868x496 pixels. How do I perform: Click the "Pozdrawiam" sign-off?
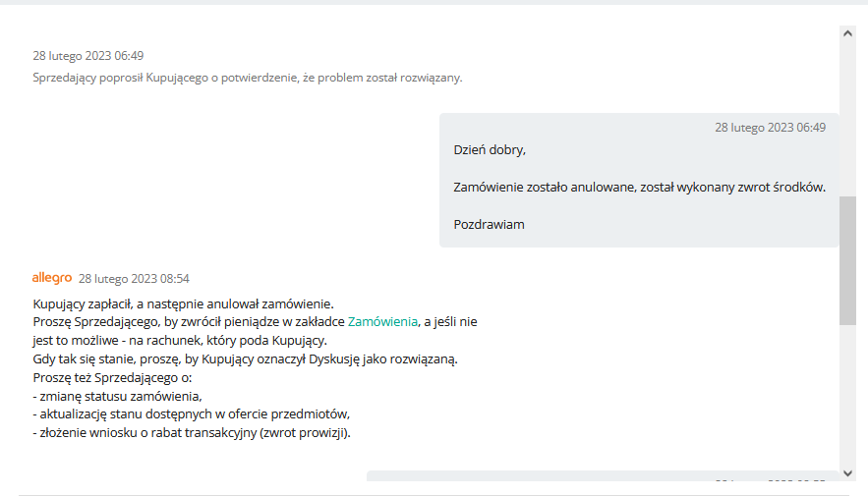[489, 224]
